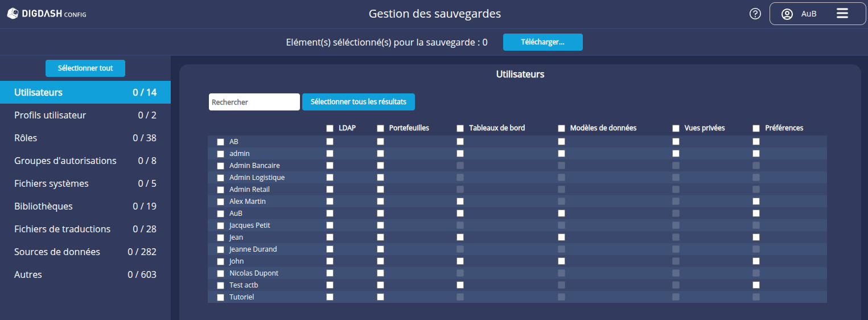The image size is (868, 320).
Task: Click the Télécharger button
Action: tap(542, 42)
